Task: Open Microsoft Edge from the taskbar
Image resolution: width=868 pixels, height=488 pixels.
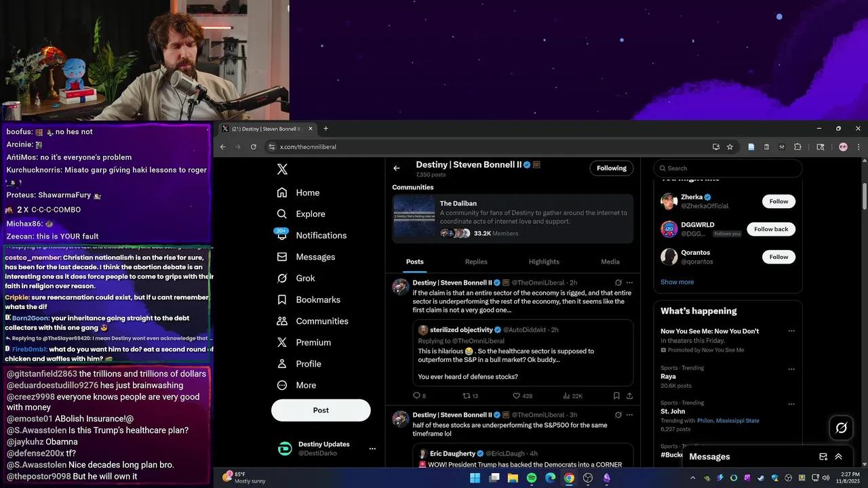Action: [551, 478]
